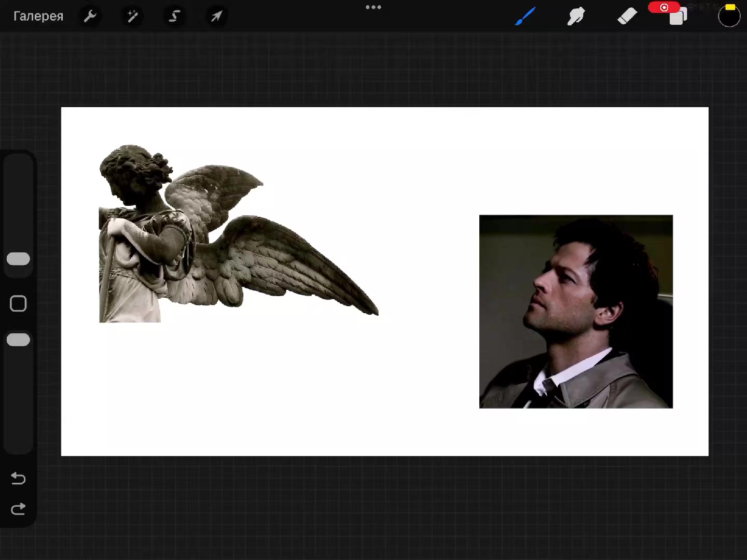The height and width of the screenshot is (560, 747).
Task: Open the Actions wrench menu
Action: (x=90, y=16)
